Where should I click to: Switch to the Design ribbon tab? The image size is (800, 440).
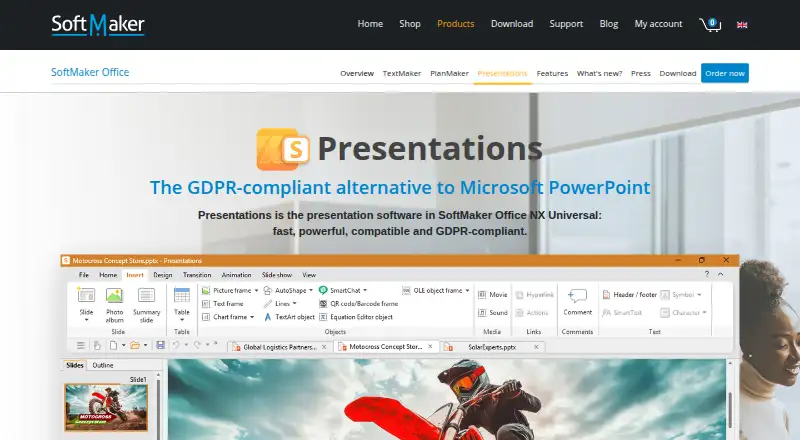point(163,275)
